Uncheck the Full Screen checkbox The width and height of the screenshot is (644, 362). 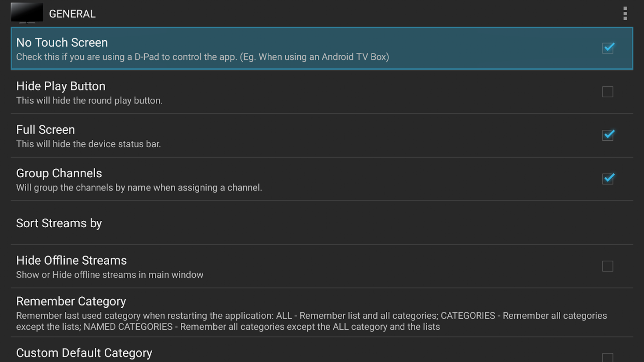point(608,135)
